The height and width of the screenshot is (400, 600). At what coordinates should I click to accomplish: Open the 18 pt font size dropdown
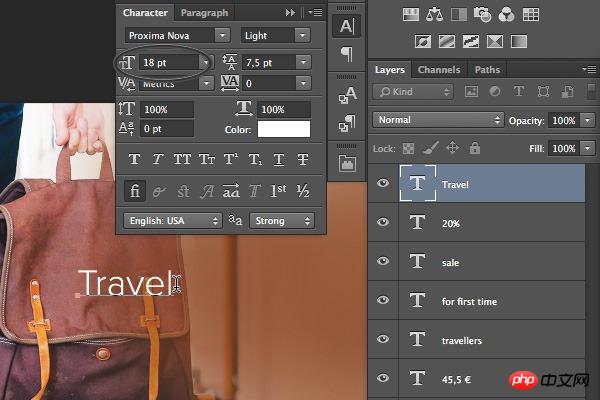pos(205,62)
